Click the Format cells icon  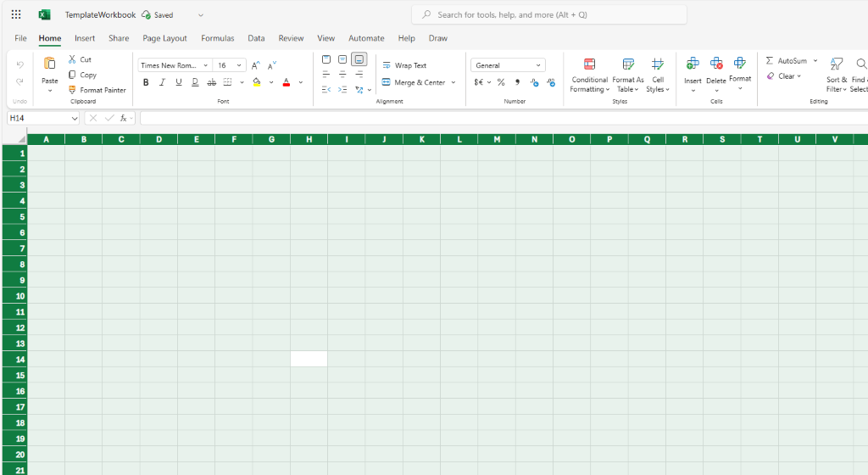[739, 63]
